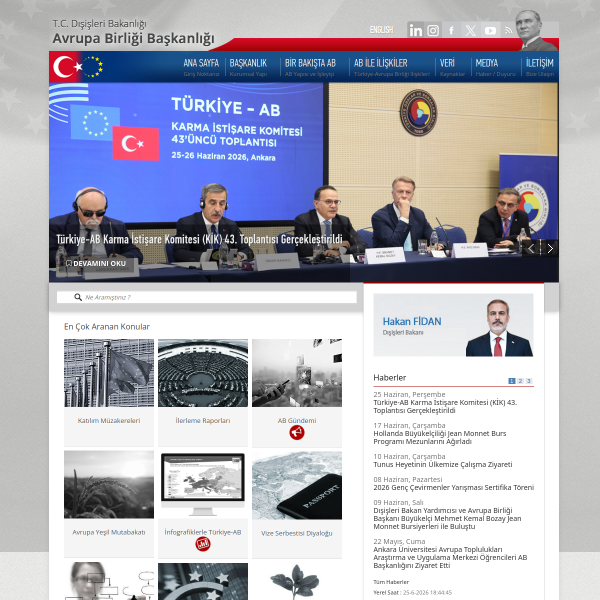Open the YouTube social icon

(x=490, y=30)
